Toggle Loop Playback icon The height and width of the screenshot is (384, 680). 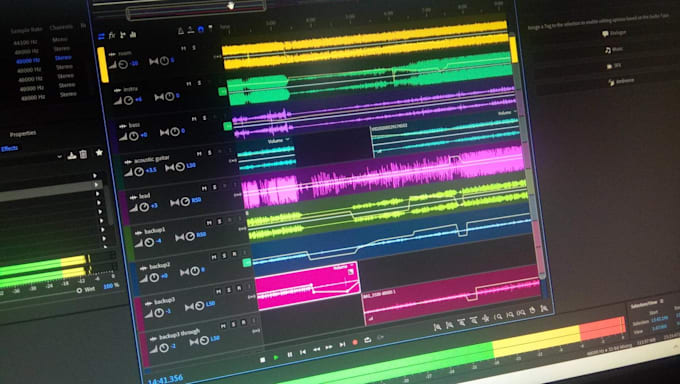368,340
